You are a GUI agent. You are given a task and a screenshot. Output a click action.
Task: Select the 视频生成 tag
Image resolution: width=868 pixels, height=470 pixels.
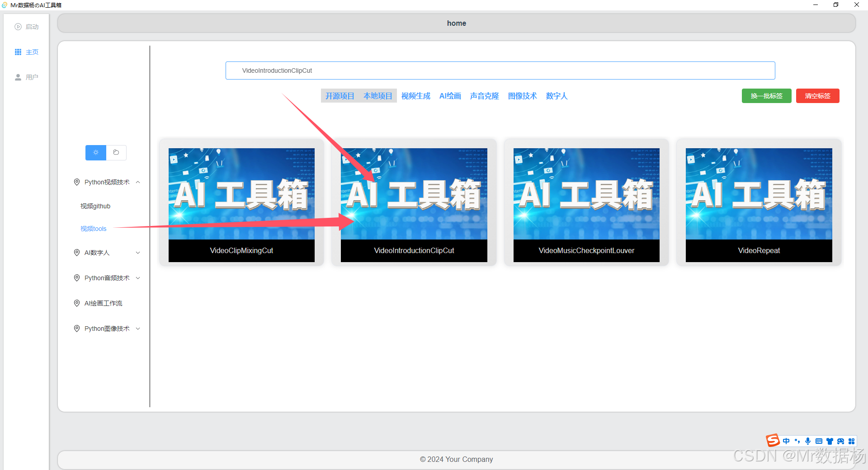pyautogui.click(x=416, y=96)
